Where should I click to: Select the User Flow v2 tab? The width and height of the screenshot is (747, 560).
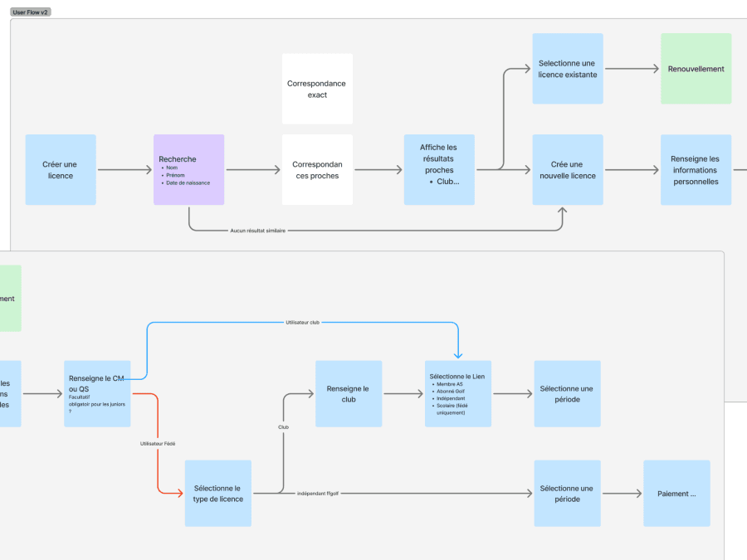(29, 12)
